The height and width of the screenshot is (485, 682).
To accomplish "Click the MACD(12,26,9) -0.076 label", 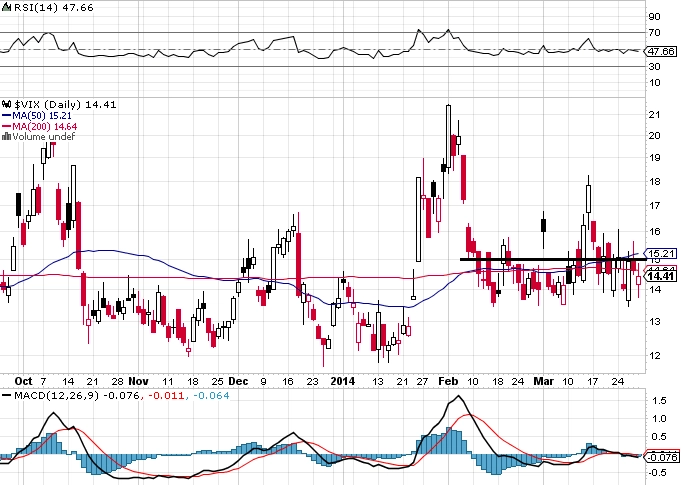I will [77, 395].
